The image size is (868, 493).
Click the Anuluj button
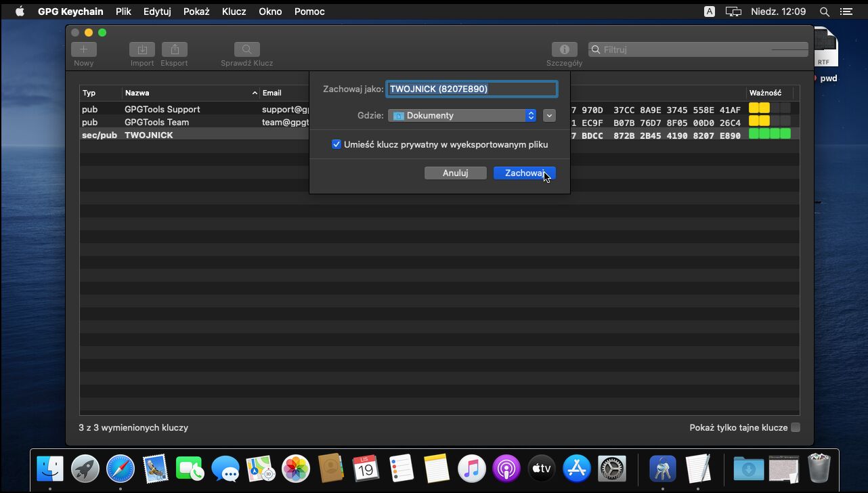(455, 173)
